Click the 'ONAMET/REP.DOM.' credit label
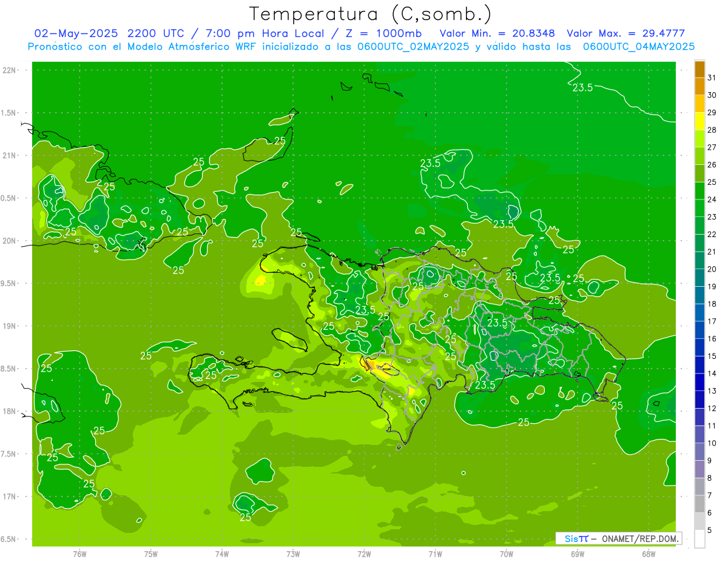The width and height of the screenshot is (728, 562). pyautogui.click(x=639, y=538)
